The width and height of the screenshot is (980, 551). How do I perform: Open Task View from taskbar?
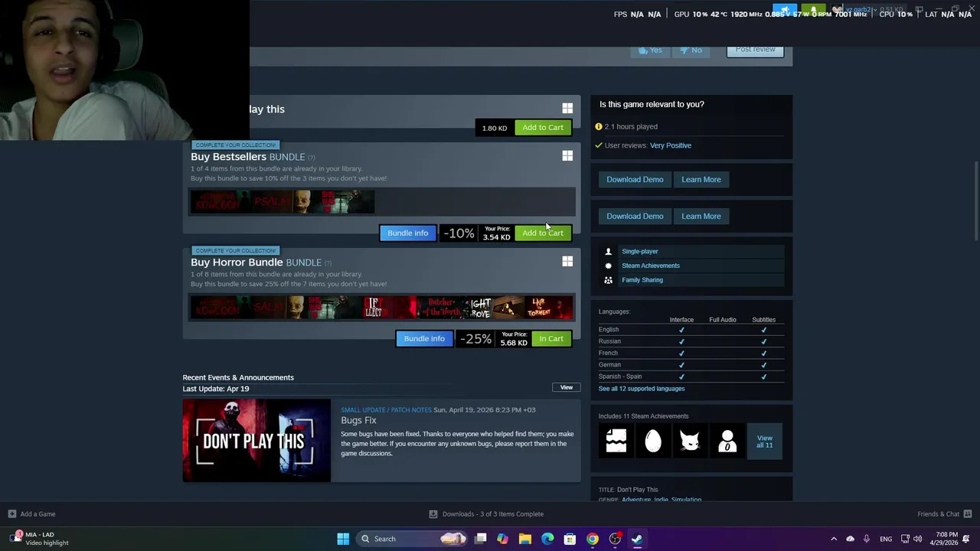pos(481,539)
